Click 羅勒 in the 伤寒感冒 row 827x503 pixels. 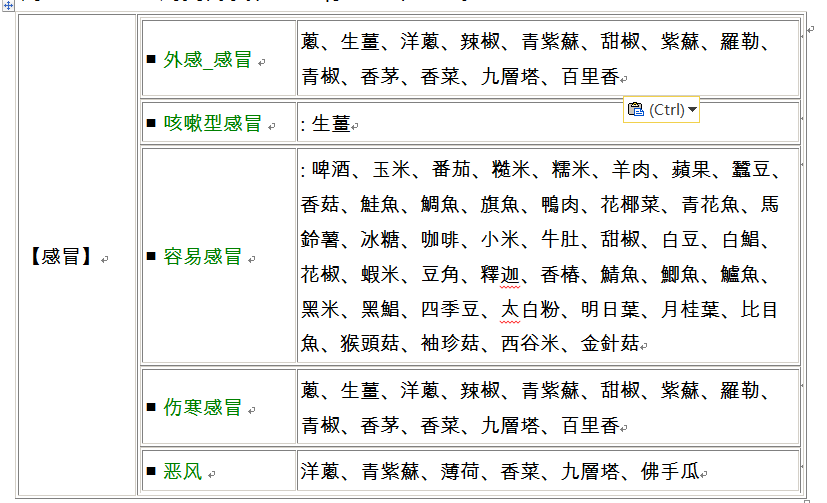pyautogui.click(x=741, y=391)
